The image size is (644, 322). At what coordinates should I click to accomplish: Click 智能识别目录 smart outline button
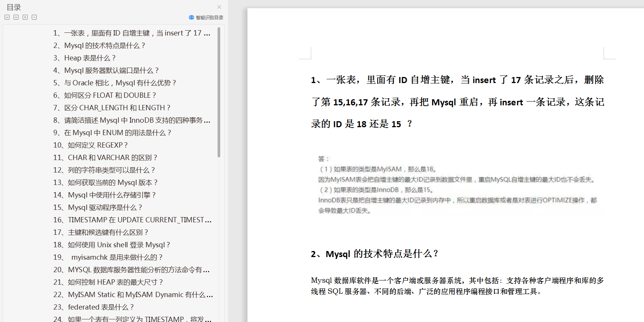click(206, 17)
